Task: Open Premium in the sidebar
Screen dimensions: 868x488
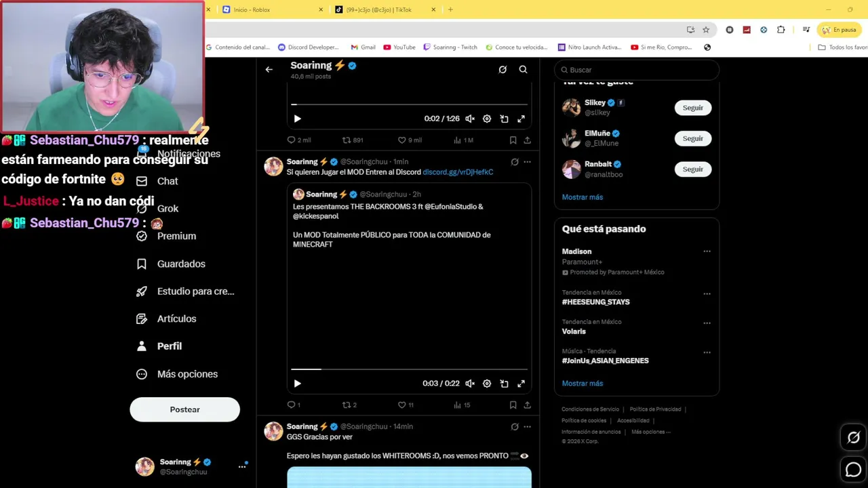Action: pyautogui.click(x=166, y=236)
